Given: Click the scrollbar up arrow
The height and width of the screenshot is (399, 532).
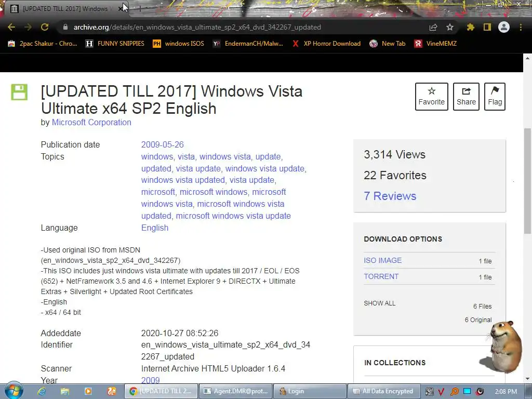Looking at the screenshot, I should [x=527, y=58].
